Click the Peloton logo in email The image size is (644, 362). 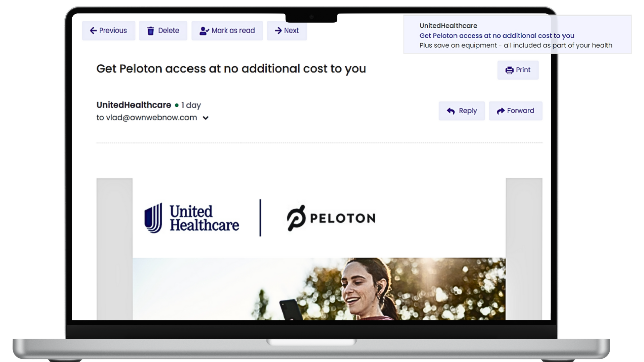331,218
